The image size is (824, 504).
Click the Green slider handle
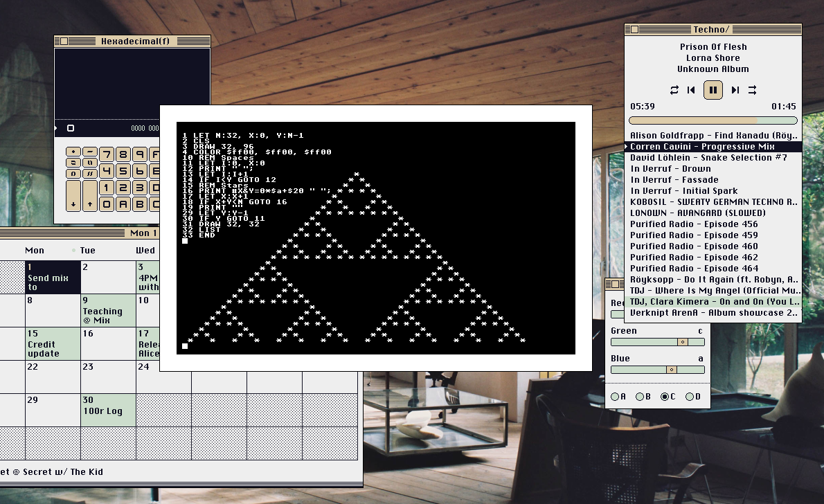[682, 342]
